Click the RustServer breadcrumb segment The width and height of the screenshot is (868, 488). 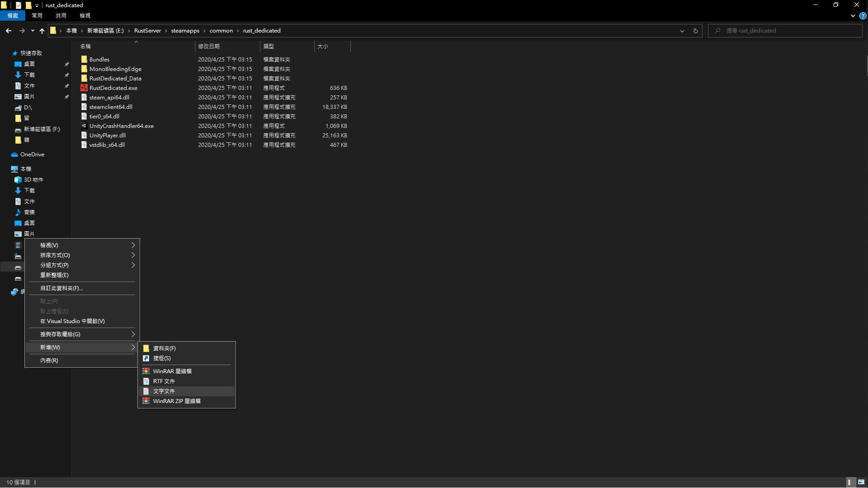147,31
